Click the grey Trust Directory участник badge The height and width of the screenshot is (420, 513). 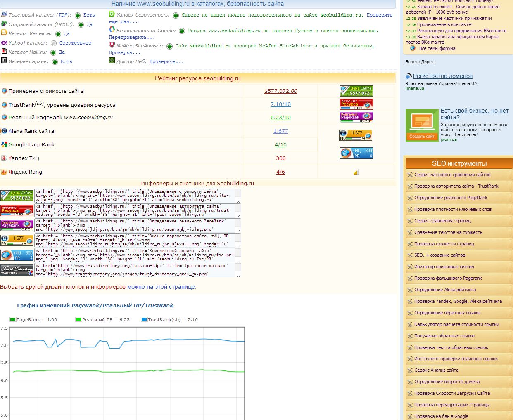tap(17, 270)
